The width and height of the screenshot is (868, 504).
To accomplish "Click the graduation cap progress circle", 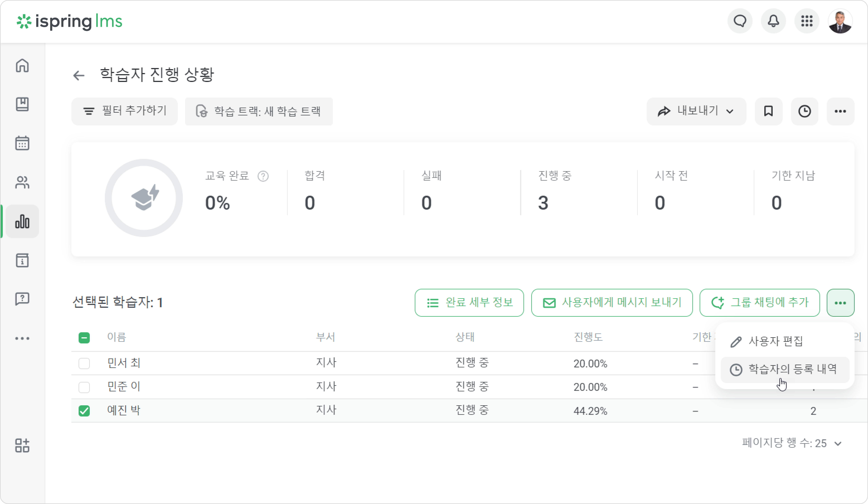I will [x=144, y=198].
